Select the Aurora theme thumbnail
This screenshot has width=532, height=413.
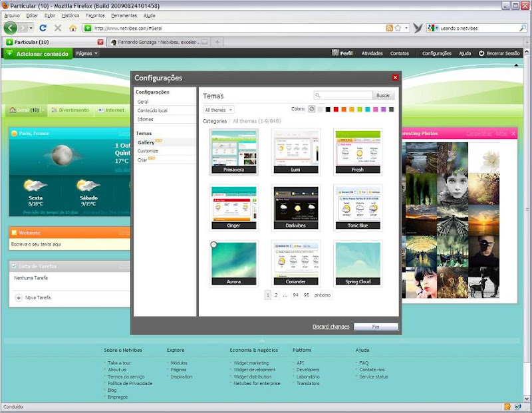coord(234,263)
